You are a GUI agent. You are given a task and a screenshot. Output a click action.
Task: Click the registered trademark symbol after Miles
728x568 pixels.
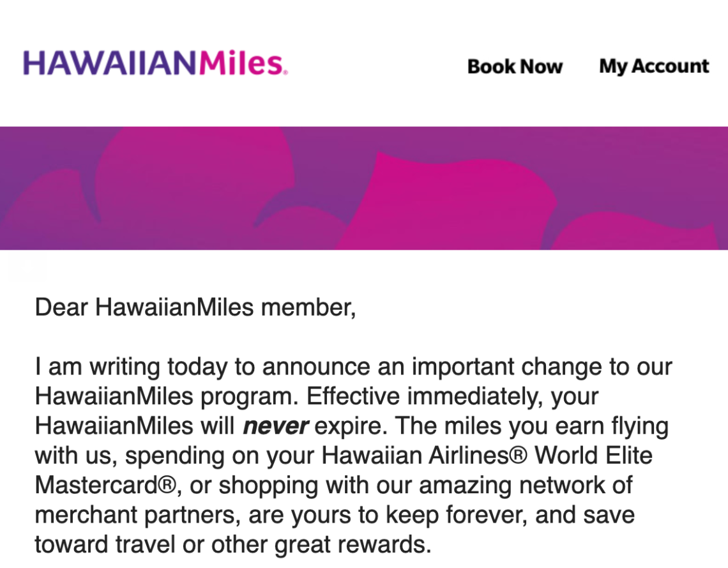click(285, 72)
